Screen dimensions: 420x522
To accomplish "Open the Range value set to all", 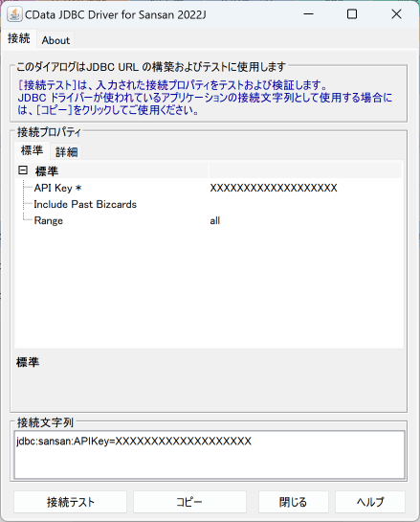I will 305,220.
